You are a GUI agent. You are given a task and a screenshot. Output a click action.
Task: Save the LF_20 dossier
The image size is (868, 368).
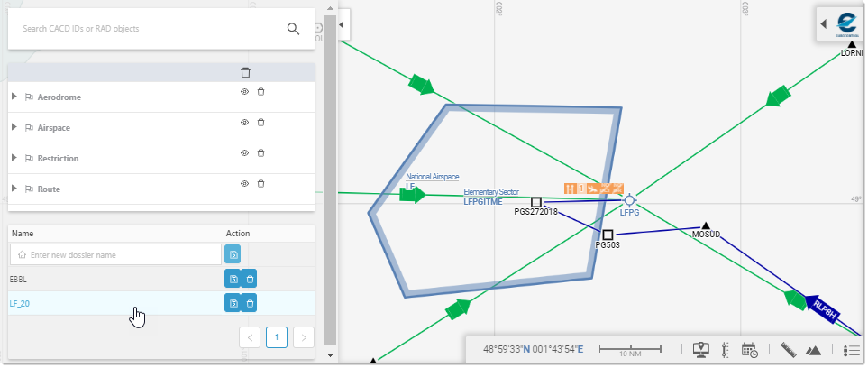pyautogui.click(x=233, y=304)
